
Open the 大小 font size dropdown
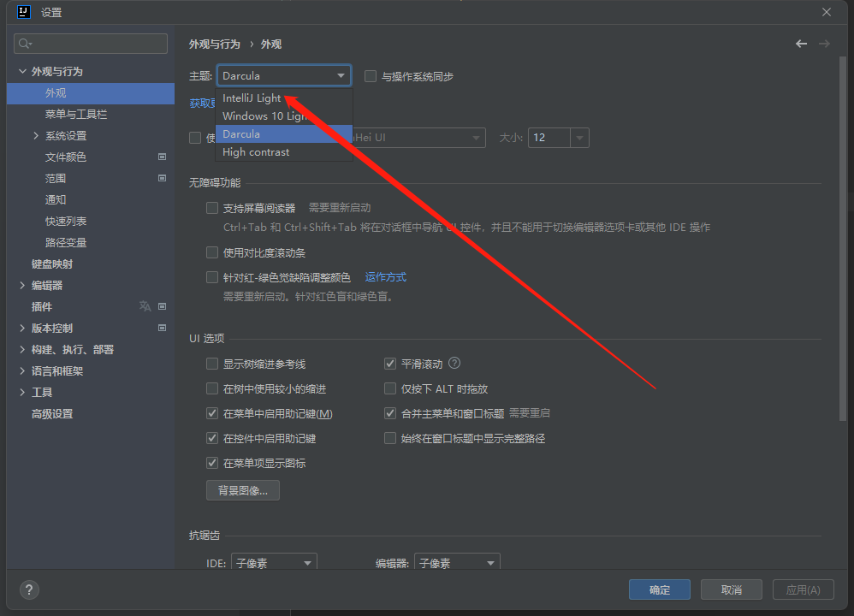coord(579,138)
